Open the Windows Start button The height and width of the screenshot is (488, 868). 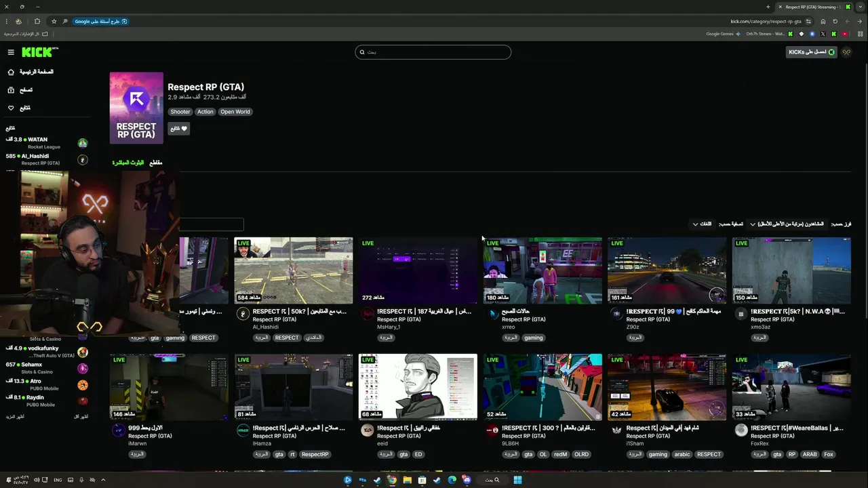pyautogui.click(x=517, y=480)
